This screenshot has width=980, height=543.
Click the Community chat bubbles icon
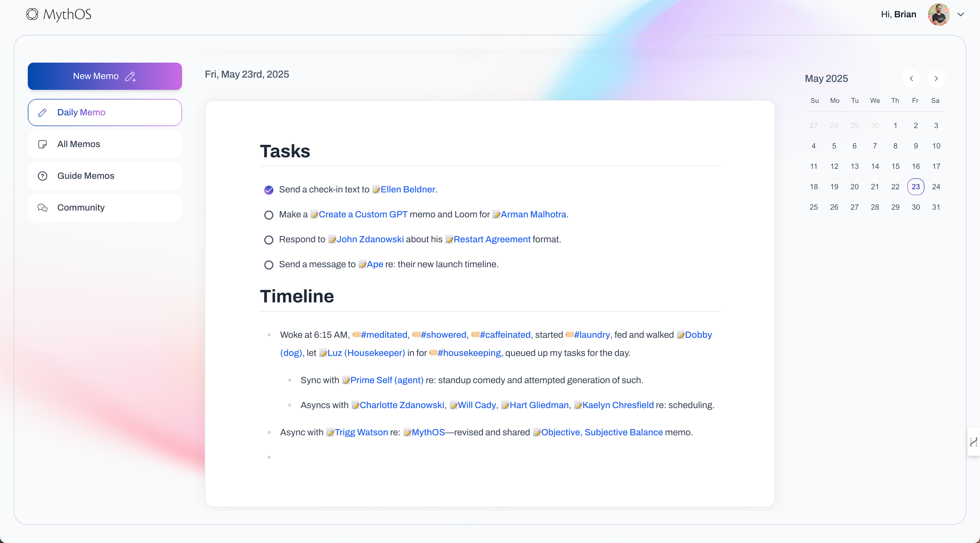43,208
